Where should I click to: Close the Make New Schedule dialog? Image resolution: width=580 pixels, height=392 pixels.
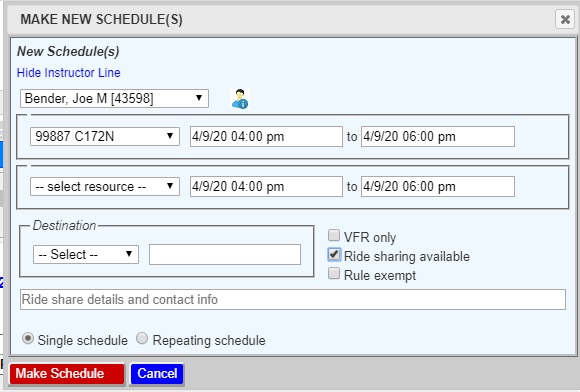coord(565,19)
